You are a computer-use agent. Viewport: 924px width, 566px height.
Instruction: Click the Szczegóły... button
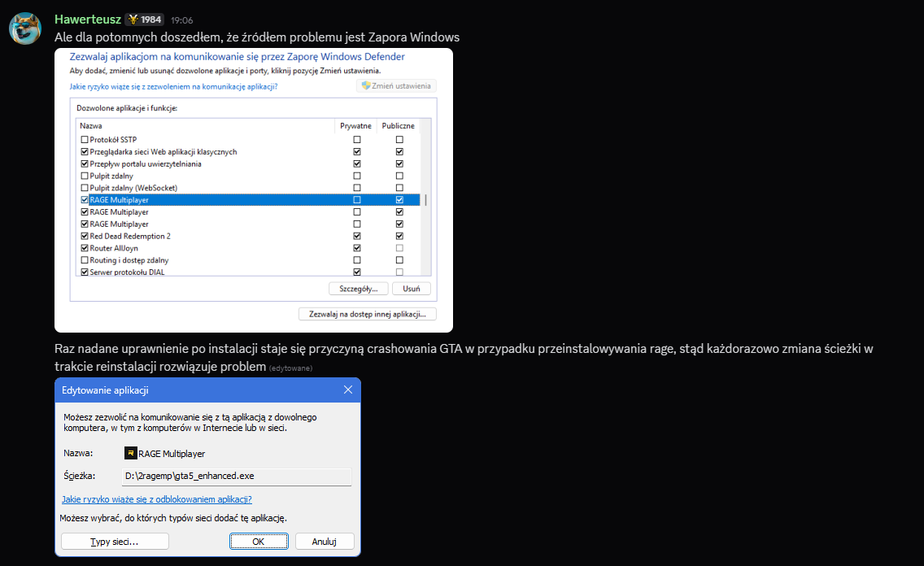tap(358, 289)
